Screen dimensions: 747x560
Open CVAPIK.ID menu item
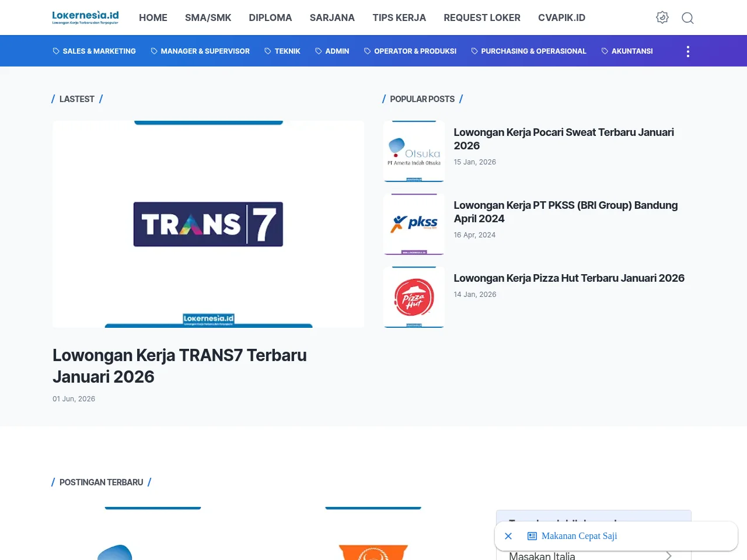point(561,17)
